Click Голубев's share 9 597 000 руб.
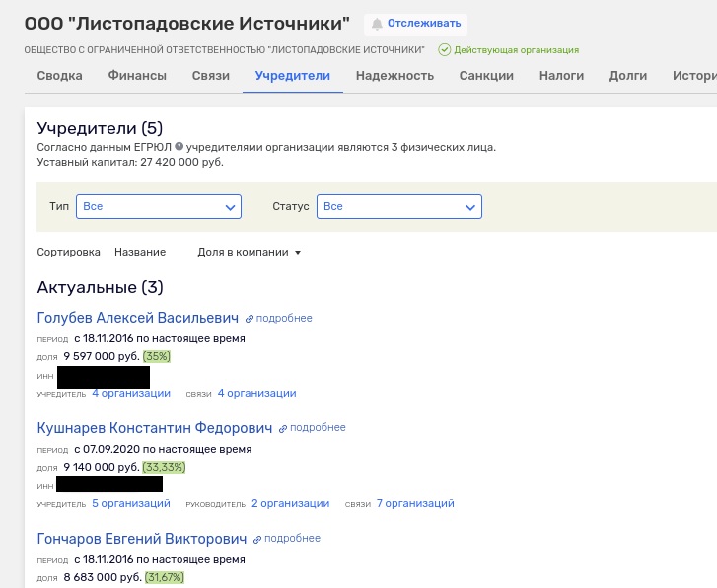 (102, 356)
